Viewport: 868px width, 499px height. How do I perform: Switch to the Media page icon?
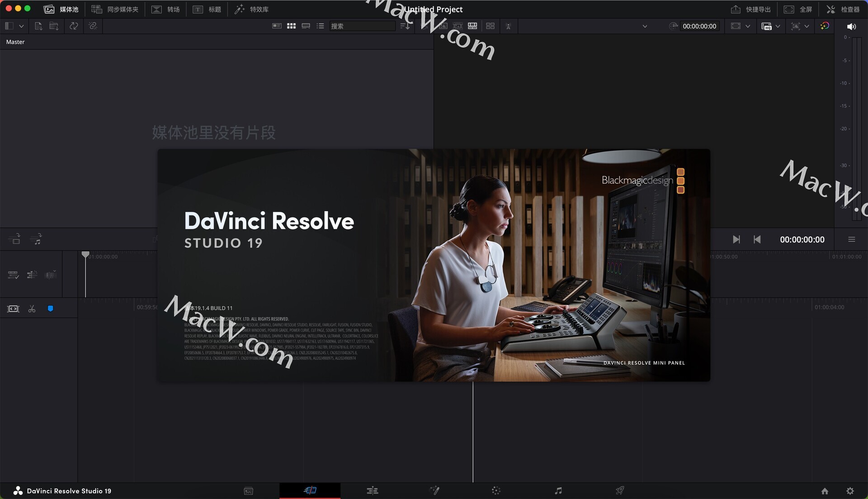[248, 491]
